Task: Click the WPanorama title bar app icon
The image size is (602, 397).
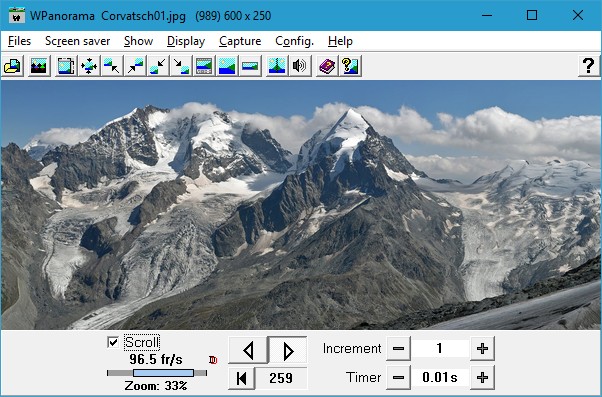Action: tap(17, 15)
